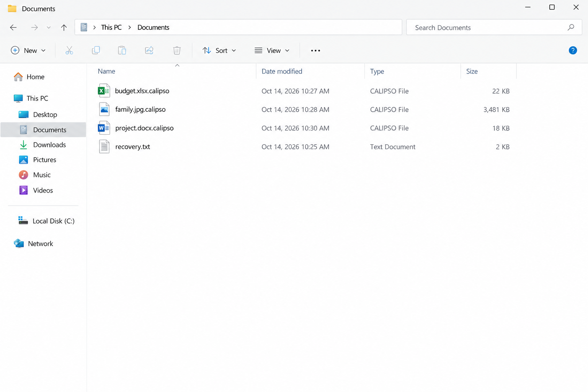588x392 pixels.
Task: Open Music folder in sidebar
Action: click(x=34, y=175)
